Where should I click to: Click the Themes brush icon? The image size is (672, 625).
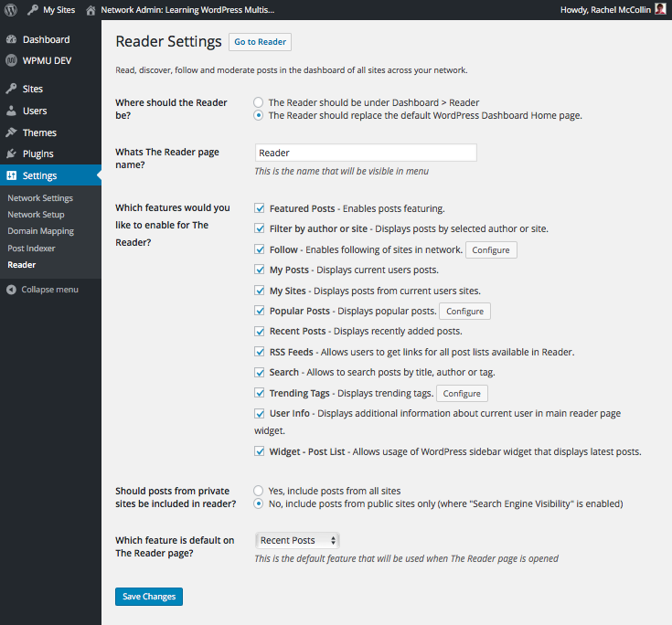[12, 132]
